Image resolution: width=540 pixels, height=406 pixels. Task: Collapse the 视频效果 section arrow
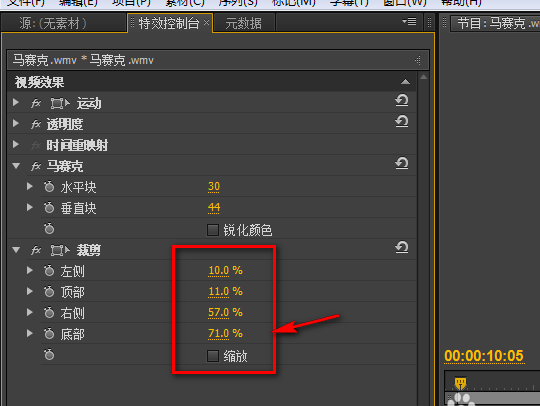405,82
